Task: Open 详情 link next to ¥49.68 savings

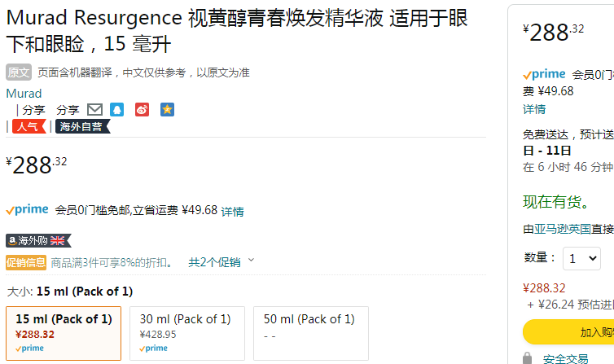Action: click(x=233, y=212)
